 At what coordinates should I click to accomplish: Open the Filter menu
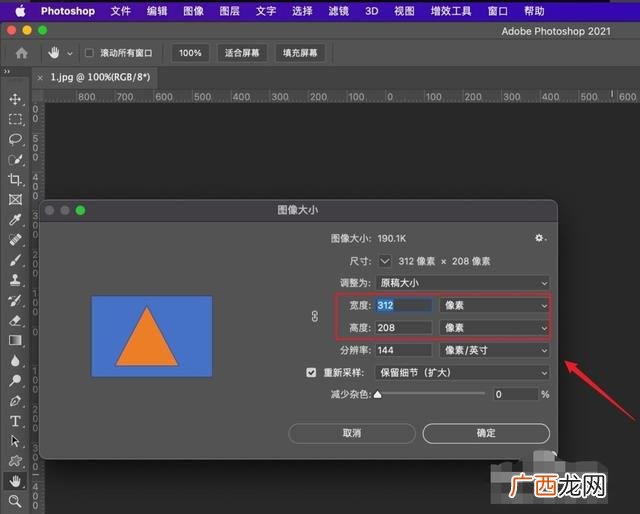pyautogui.click(x=338, y=11)
